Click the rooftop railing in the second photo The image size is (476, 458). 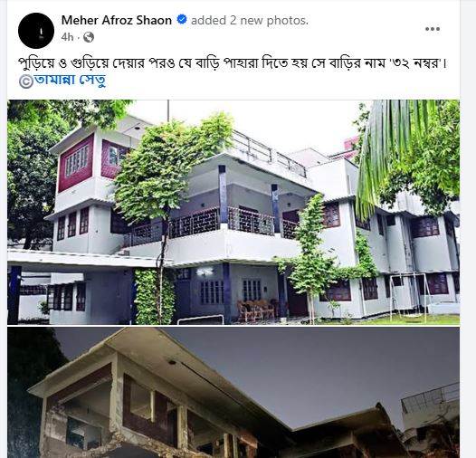[x=430, y=396]
